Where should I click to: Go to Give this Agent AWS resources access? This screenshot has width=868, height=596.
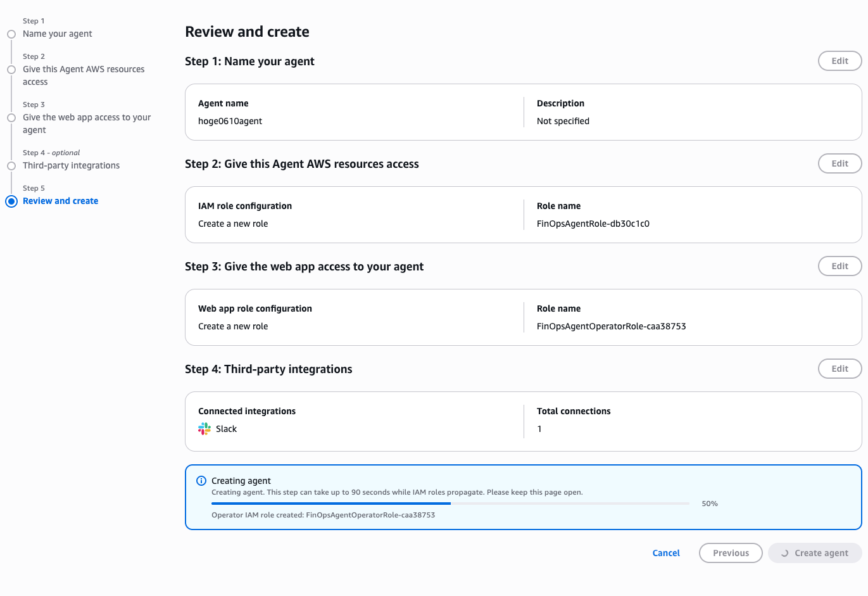(x=84, y=75)
